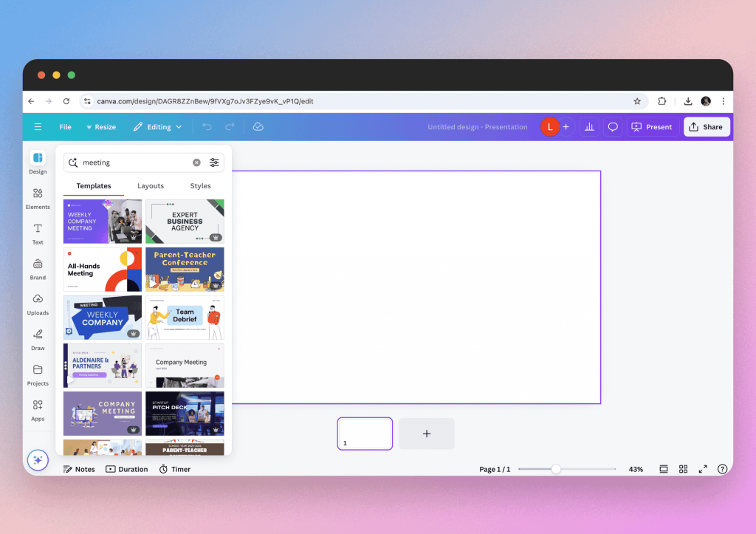Screen dimensions: 756x534
Task: Click the Present button
Action: tap(653, 127)
